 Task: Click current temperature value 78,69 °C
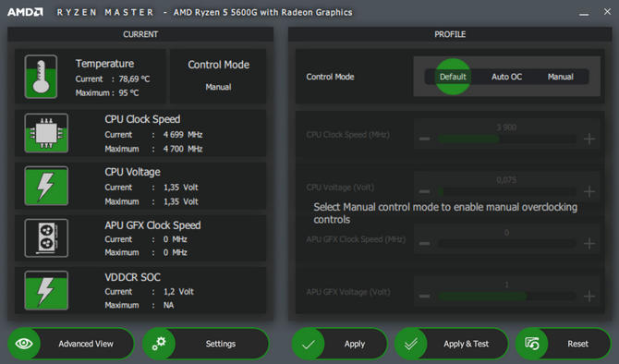pos(134,79)
